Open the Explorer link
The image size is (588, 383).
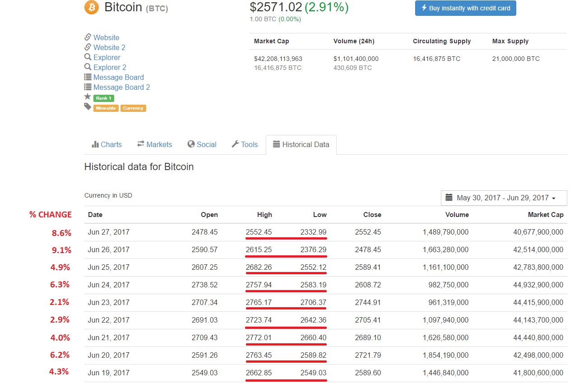(107, 57)
